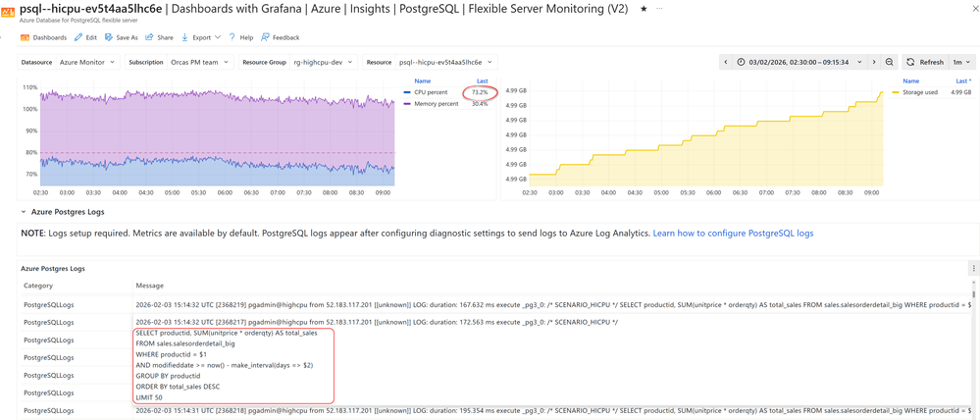This screenshot has width=980, height=420.
Task: Open the Help item
Action: pyautogui.click(x=240, y=37)
